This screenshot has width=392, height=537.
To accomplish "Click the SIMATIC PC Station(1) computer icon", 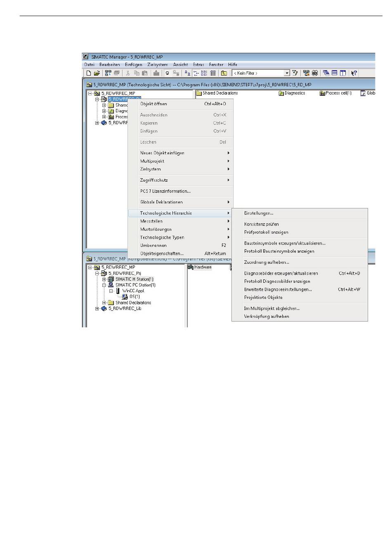I will (111, 285).
